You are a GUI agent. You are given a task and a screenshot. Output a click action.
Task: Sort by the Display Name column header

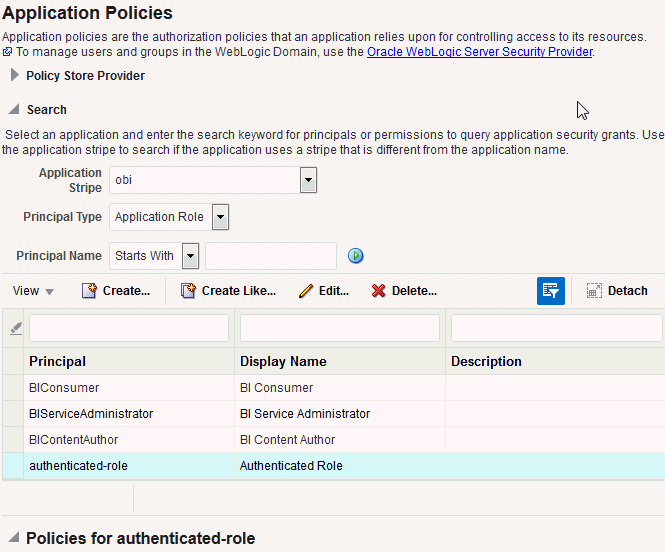(x=283, y=361)
